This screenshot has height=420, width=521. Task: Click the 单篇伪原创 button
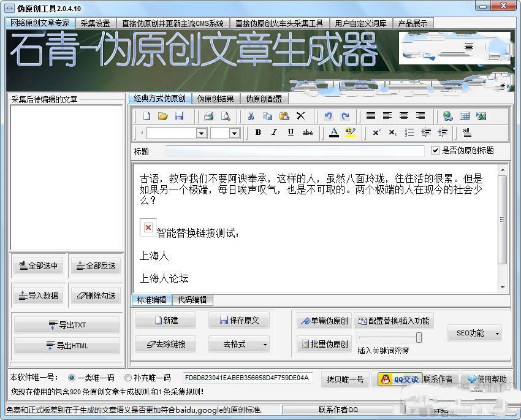click(323, 321)
